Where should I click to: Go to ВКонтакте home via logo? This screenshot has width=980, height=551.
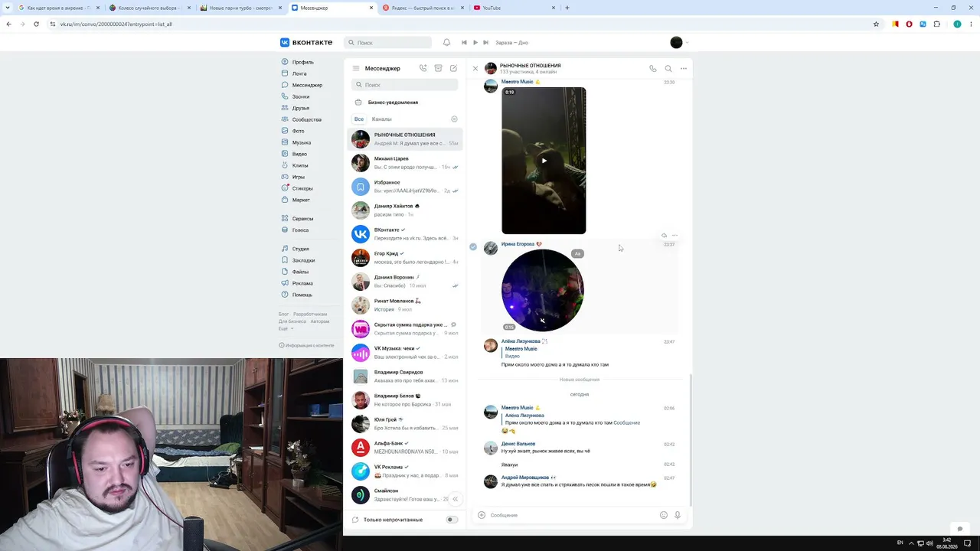click(x=306, y=43)
